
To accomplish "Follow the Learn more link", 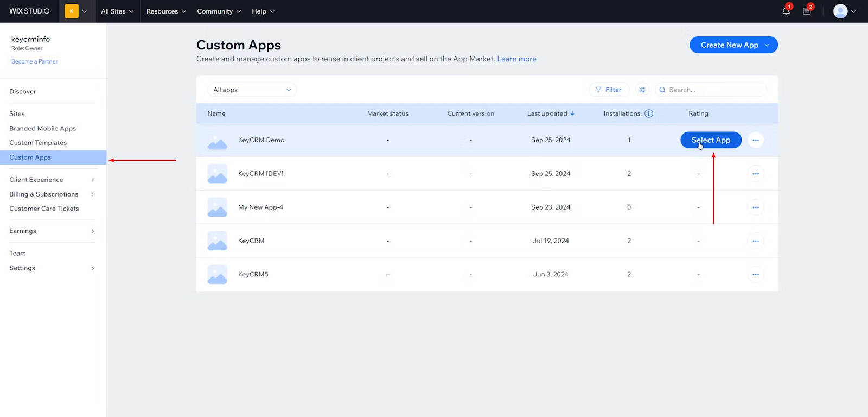I will pos(516,59).
